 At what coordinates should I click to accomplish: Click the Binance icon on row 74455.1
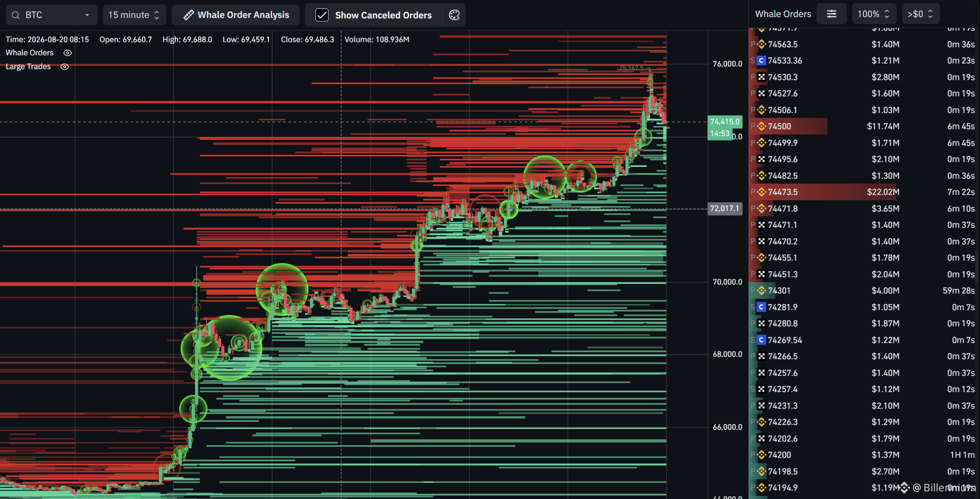[x=761, y=258]
